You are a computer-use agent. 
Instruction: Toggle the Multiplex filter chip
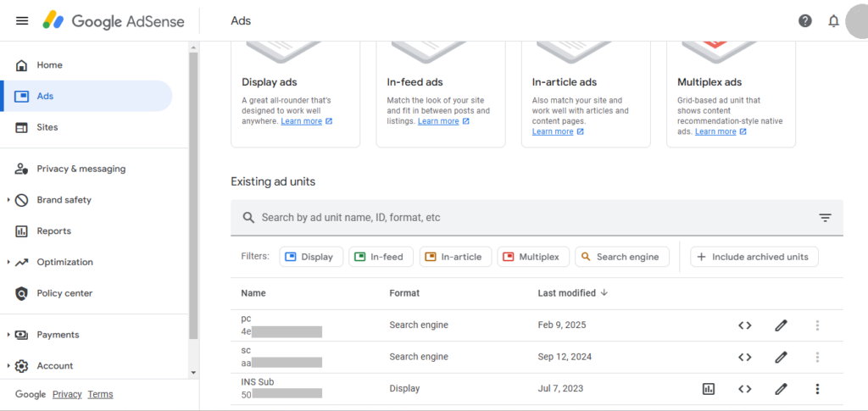pyautogui.click(x=533, y=257)
